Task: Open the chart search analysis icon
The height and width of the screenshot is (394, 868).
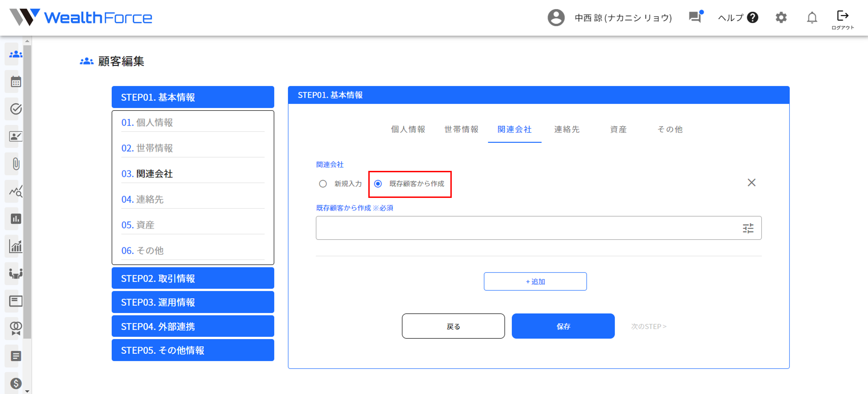Action: click(16, 191)
